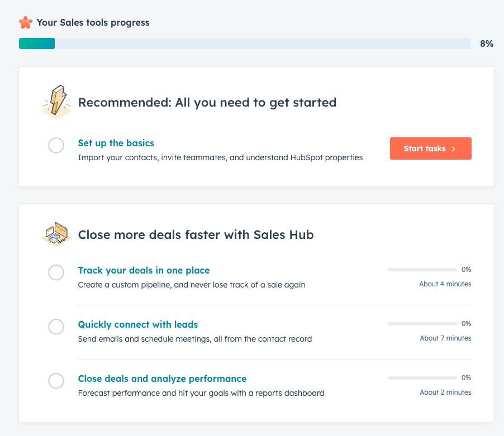
Task: Click the Sales tools overall progress bar
Action: 245,44
